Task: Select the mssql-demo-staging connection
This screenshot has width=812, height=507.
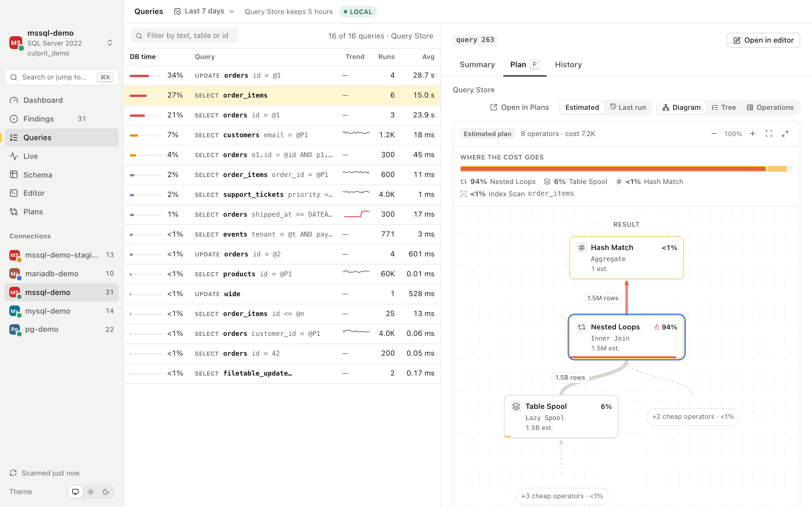Action: click(x=61, y=255)
